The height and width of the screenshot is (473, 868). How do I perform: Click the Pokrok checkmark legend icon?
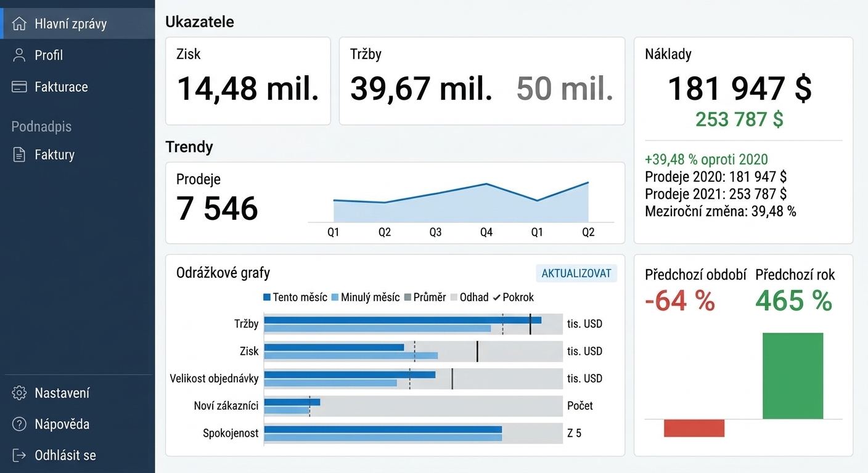click(496, 297)
